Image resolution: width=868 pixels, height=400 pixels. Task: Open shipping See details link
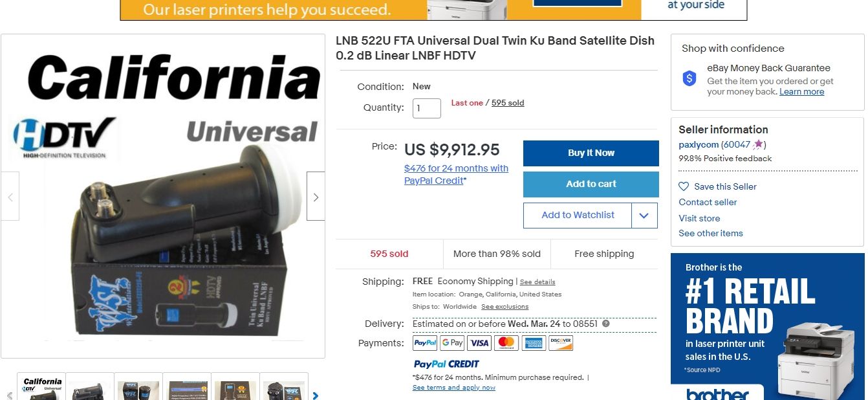pyautogui.click(x=537, y=282)
